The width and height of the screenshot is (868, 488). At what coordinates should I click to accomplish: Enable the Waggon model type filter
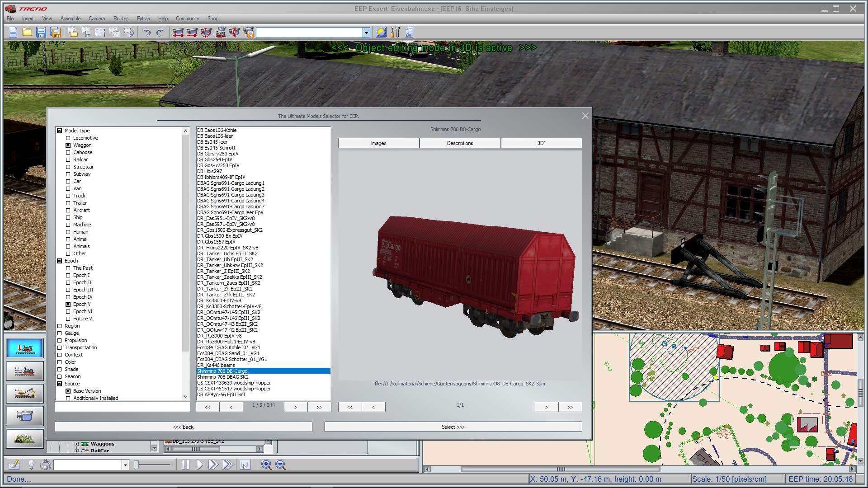(x=68, y=145)
